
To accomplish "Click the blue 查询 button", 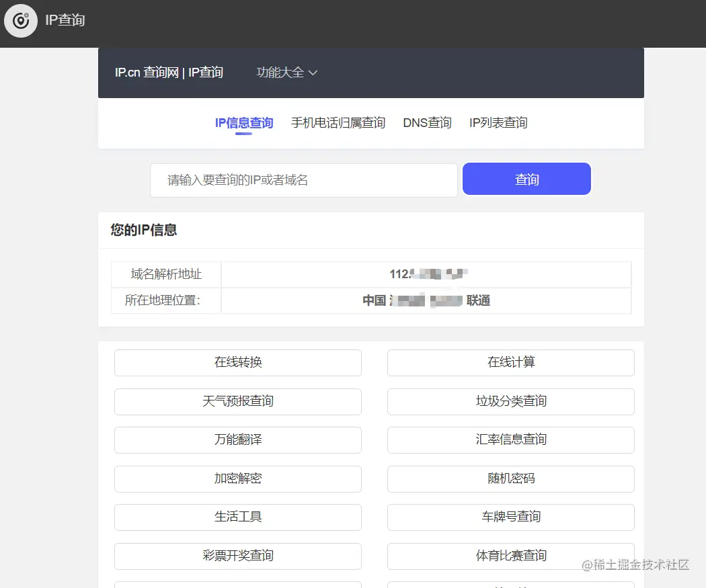I will (526, 179).
